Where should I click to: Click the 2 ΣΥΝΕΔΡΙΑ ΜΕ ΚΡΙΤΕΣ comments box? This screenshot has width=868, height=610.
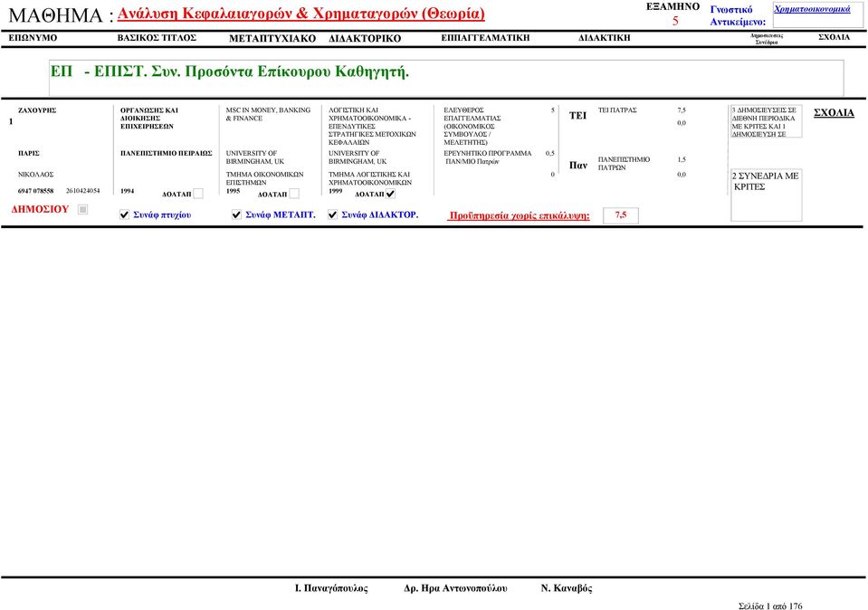click(x=766, y=195)
